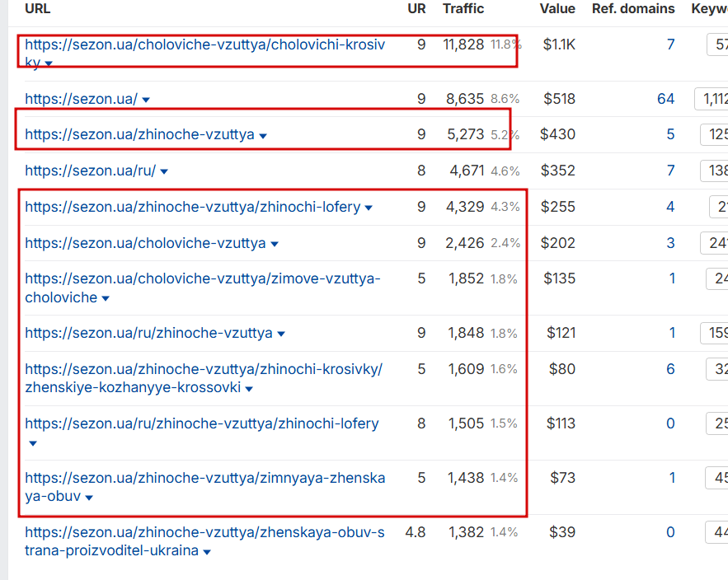Open the zhenskiye-kozhanyye-krossovki URL link
The image size is (728, 580).
(204, 378)
